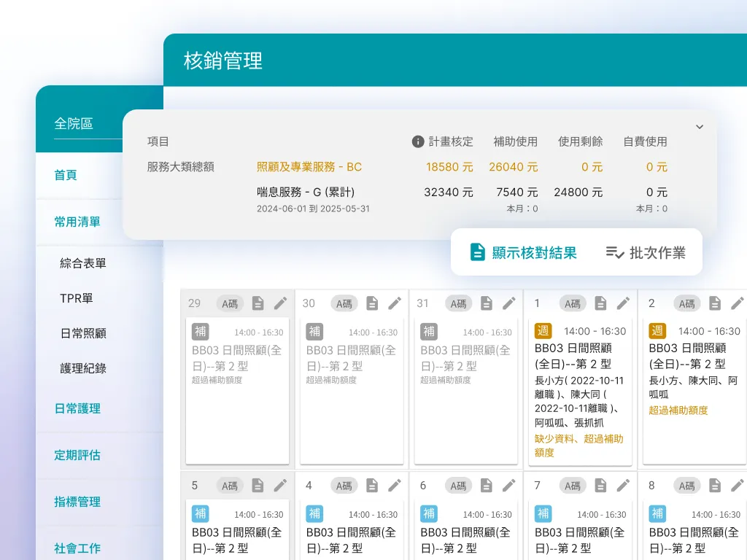Viewport: 747px width, 560px height.
Task: Click A碼 chip on day 1
Action: pos(572,303)
